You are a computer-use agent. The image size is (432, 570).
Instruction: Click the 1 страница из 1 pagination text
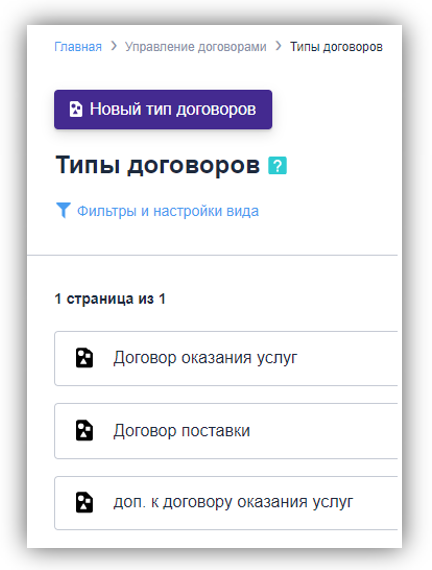point(110,299)
